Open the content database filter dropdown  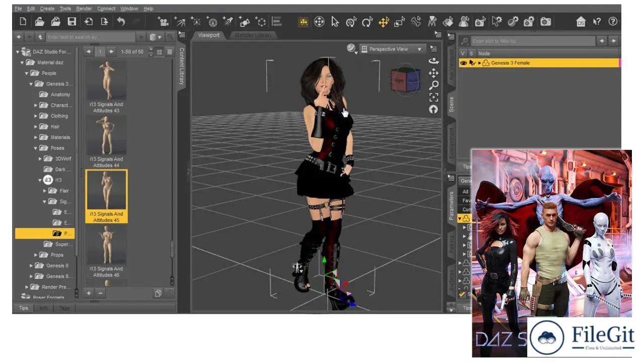tap(156, 37)
